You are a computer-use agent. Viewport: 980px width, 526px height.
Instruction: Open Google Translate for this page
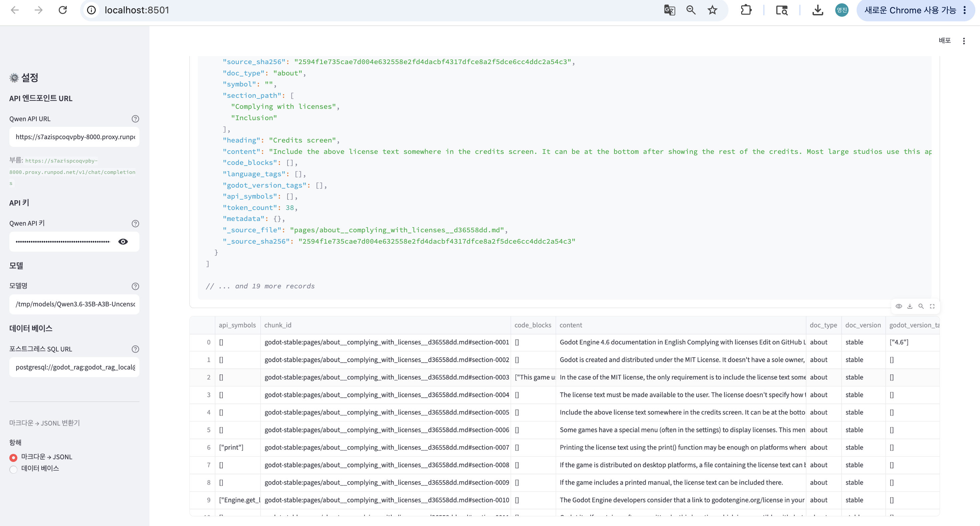click(669, 10)
